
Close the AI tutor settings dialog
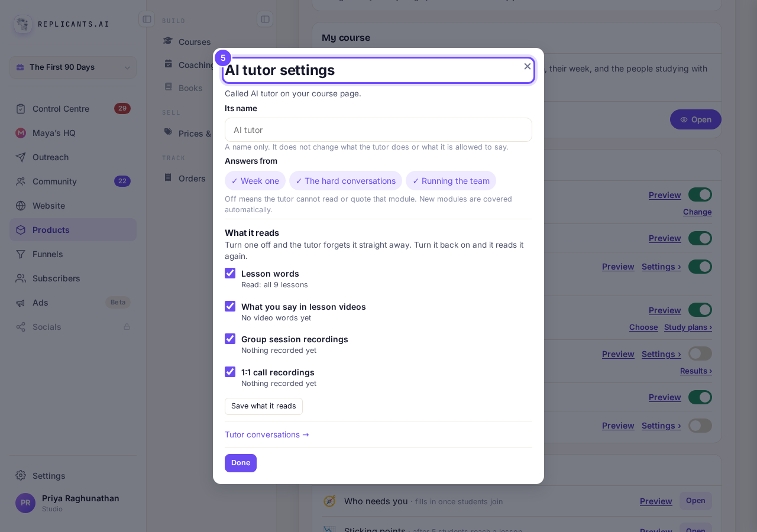tap(528, 66)
